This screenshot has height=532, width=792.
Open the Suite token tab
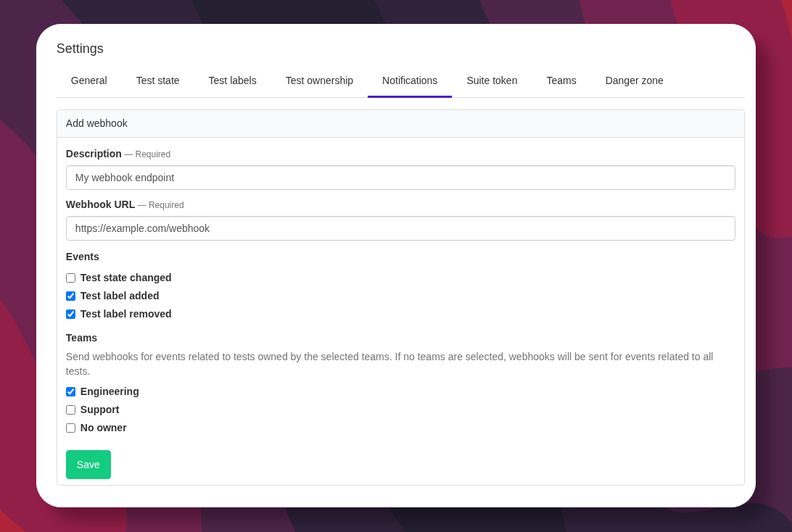492,80
